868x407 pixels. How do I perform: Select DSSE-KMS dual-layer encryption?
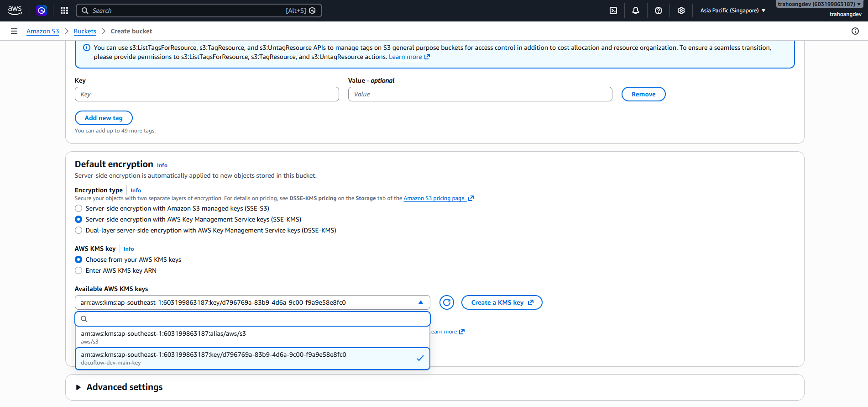point(78,230)
